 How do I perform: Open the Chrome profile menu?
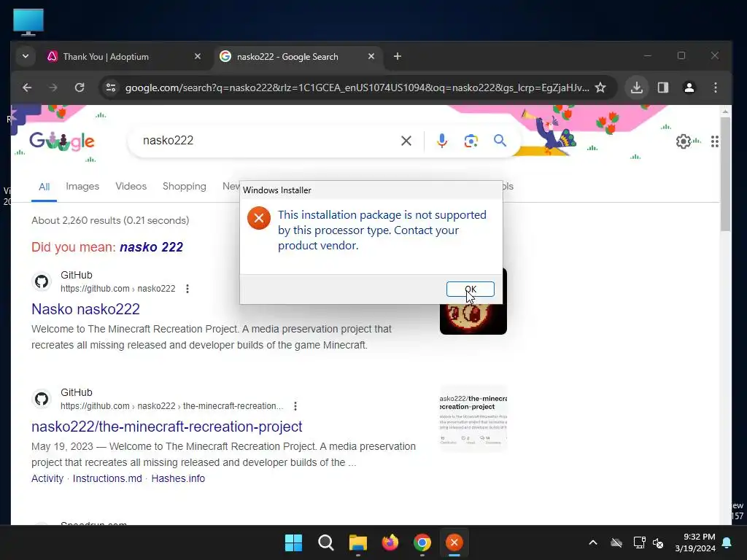coord(689,87)
